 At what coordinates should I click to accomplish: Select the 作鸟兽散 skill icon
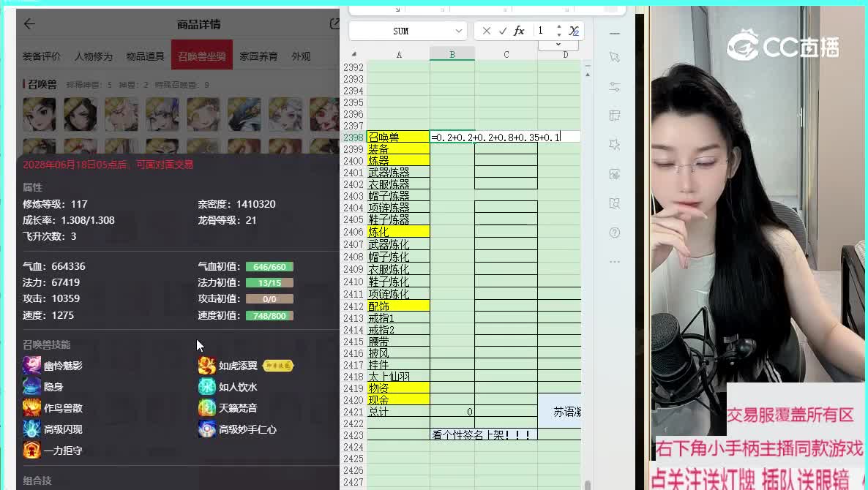31,407
